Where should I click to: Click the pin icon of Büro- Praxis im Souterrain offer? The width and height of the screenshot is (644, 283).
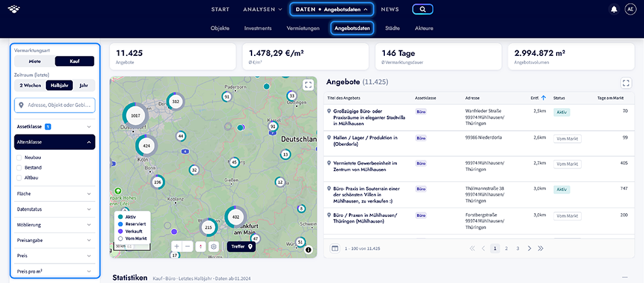point(329,188)
